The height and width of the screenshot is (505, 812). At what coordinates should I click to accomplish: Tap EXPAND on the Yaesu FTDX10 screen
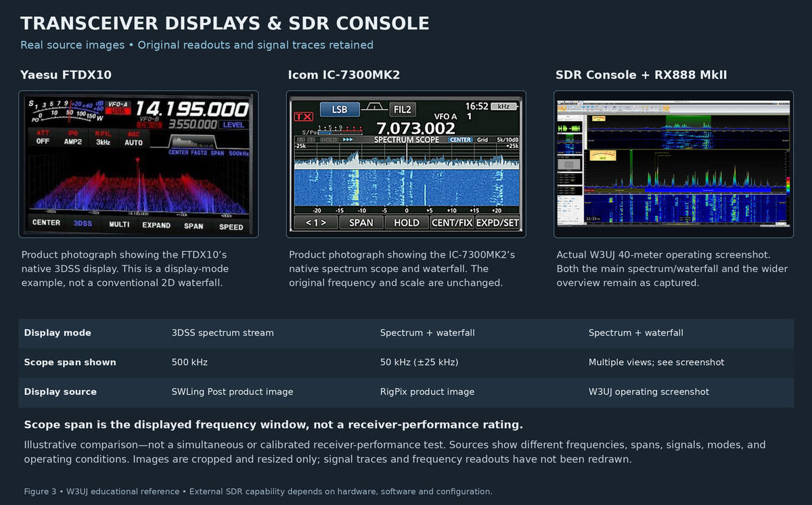tap(156, 225)
